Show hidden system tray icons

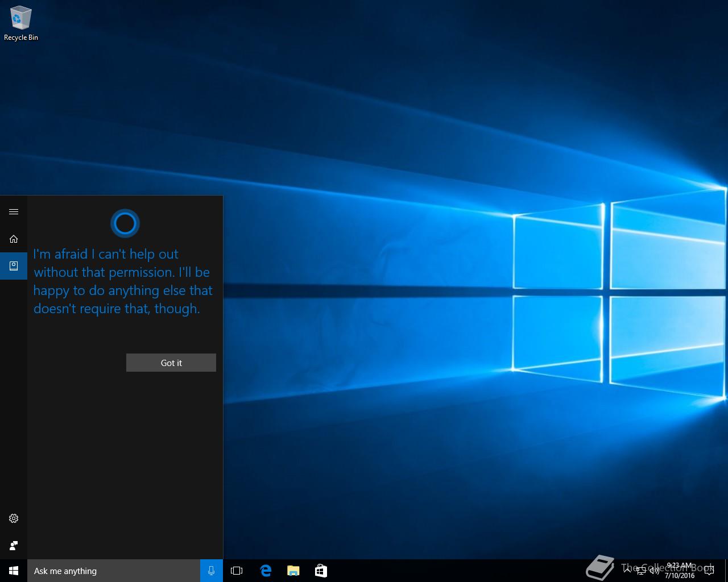coord(627,571)
